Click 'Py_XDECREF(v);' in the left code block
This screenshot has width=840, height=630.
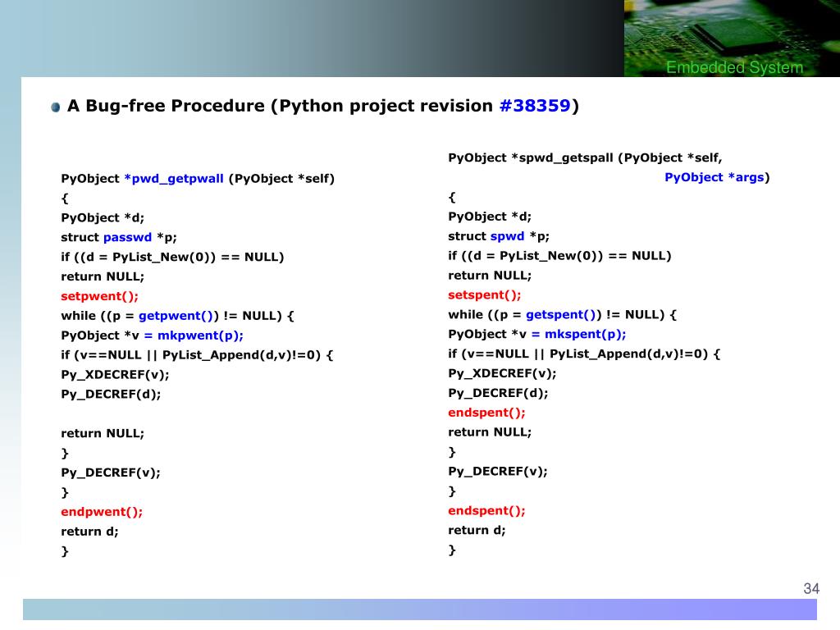point(115,374)
